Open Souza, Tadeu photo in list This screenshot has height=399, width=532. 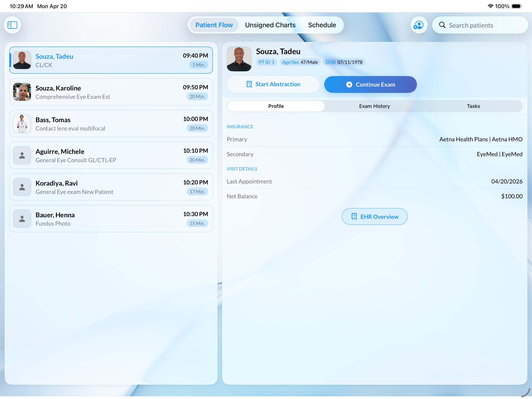(22, 60)
